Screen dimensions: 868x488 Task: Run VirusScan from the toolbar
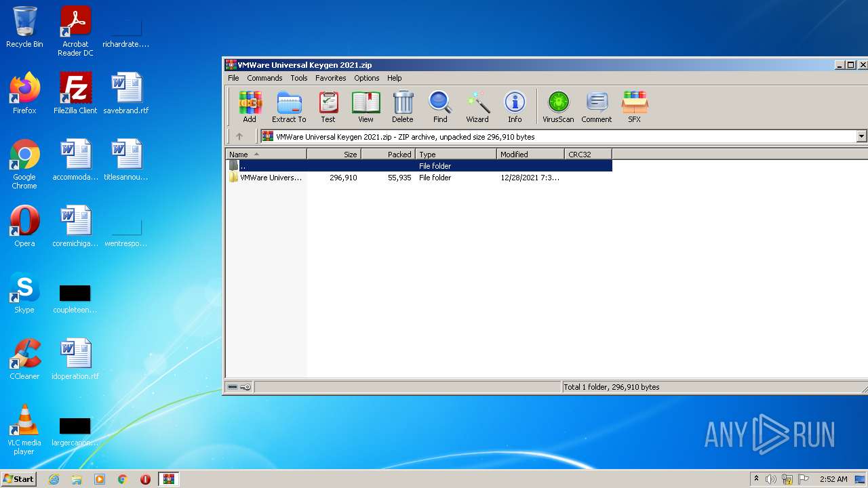[558, 107]
